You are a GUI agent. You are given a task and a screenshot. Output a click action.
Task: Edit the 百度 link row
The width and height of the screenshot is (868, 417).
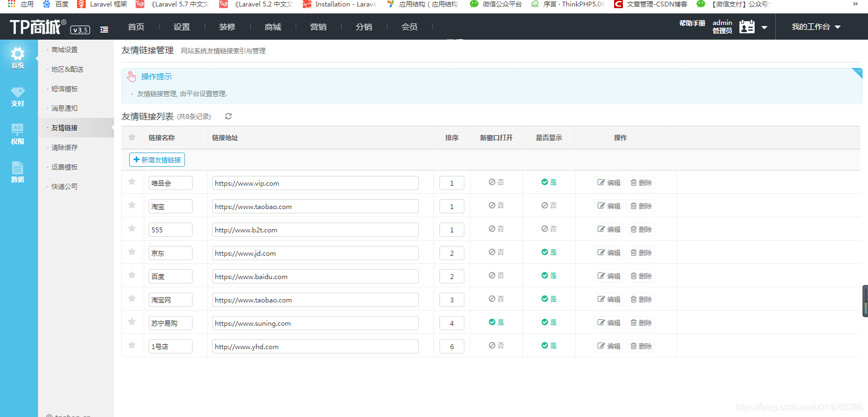(x=609, y=276)
